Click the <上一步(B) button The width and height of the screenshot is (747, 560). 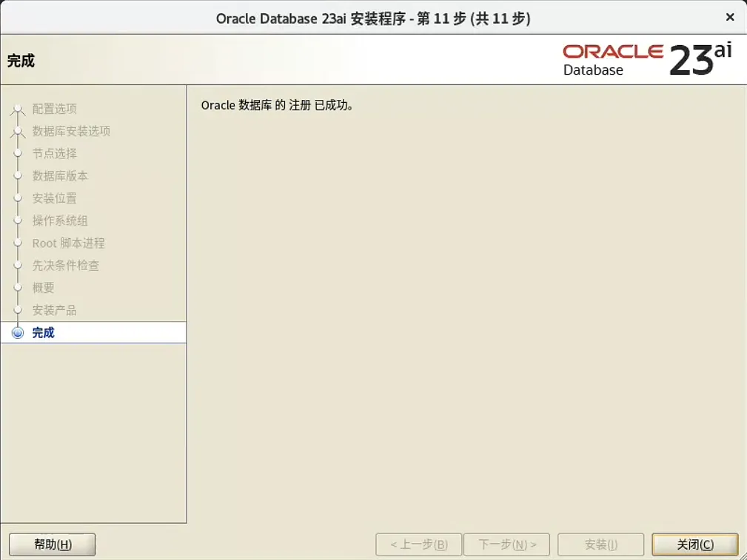coord(418,544)
